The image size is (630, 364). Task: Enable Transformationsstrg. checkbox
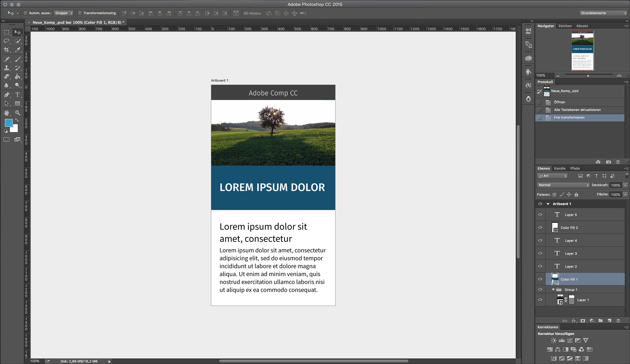click(80, 13)
